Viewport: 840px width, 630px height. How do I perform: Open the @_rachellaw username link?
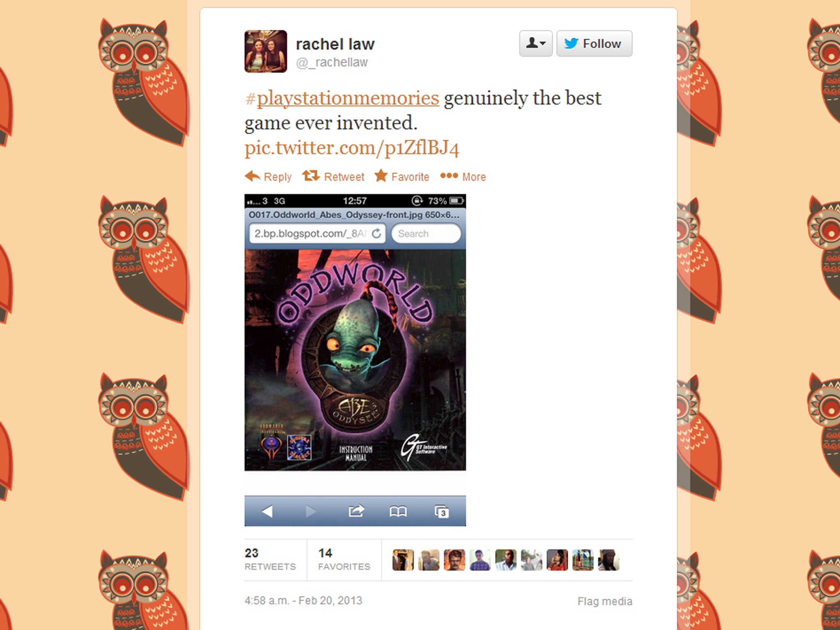[332, 62]
